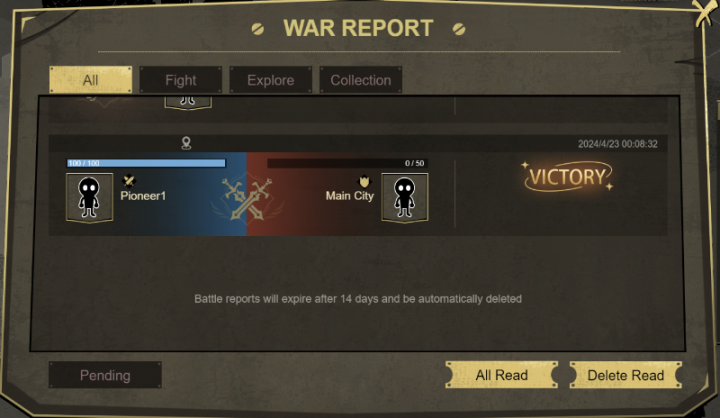Click the Main City 0/50 health bar
The width and height of the screenshot is (720, 418).
(x=347, y=163)
